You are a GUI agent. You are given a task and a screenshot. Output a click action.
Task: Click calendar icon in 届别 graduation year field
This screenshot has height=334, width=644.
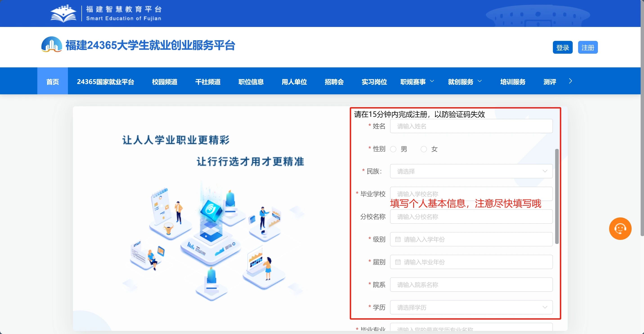pos(398,262)
